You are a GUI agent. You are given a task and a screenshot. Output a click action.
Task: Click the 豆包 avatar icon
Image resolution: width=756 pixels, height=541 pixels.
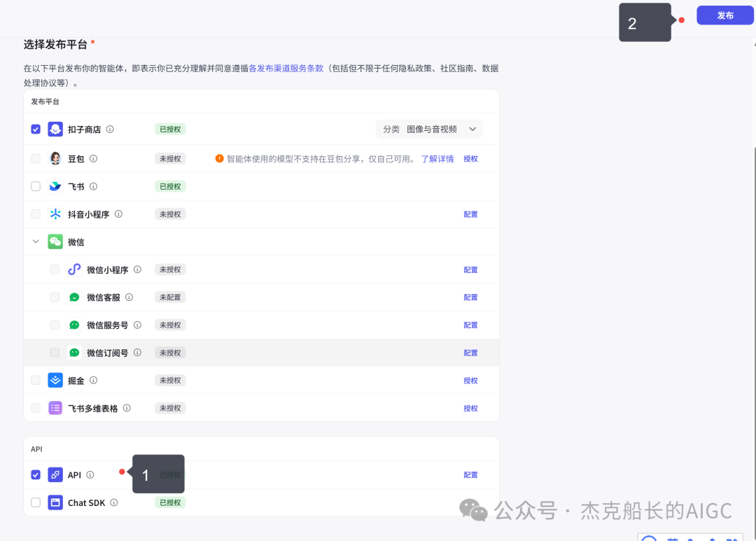55,159
